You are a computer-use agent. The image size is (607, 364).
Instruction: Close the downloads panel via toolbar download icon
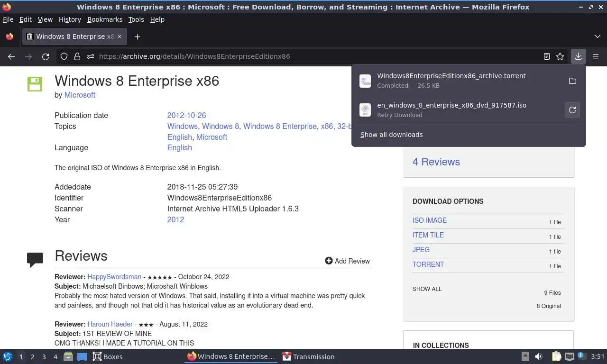(x=579, y=56)
